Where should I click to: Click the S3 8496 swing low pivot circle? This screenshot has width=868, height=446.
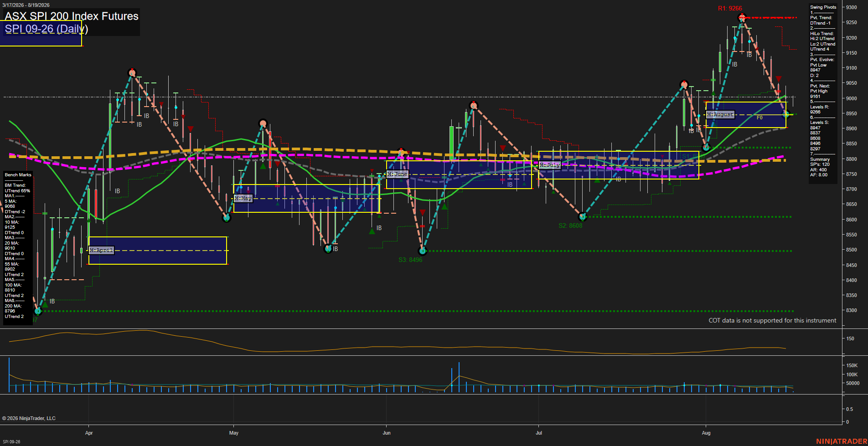pos(423,251)
